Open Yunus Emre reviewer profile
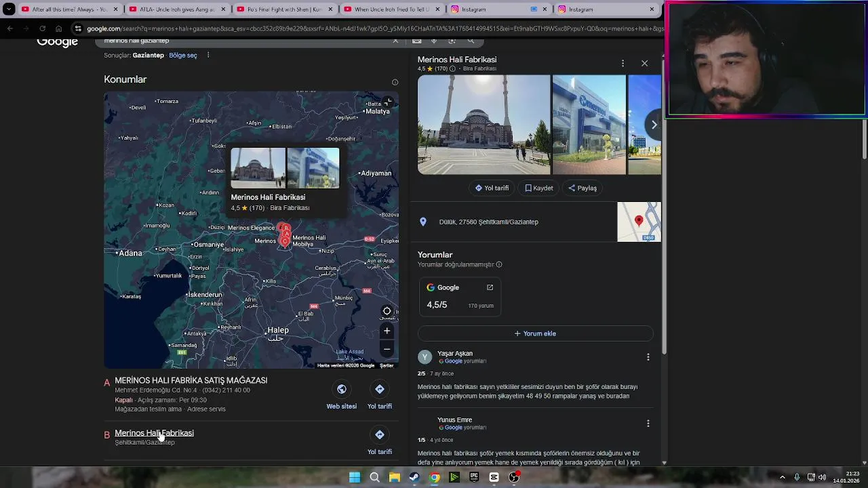Image resolution: width=868 pixels, height=488 pixels. click(454, 420)
